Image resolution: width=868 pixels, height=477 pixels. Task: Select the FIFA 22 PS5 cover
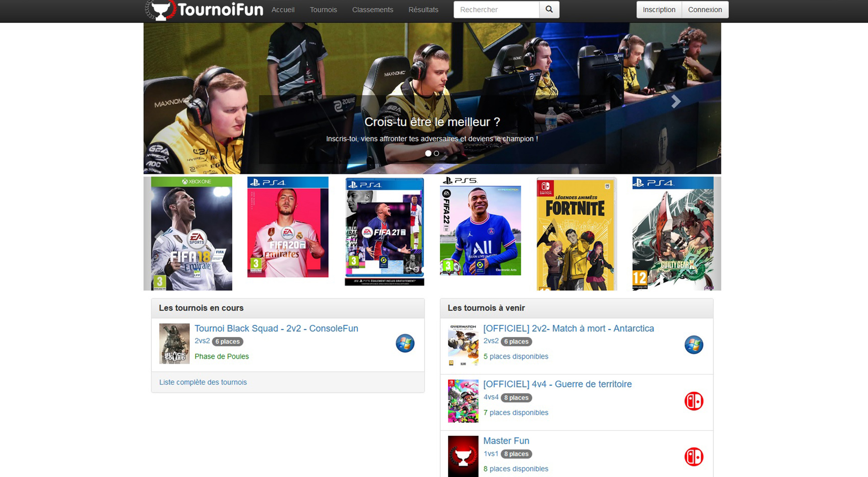tap(481, 226)
